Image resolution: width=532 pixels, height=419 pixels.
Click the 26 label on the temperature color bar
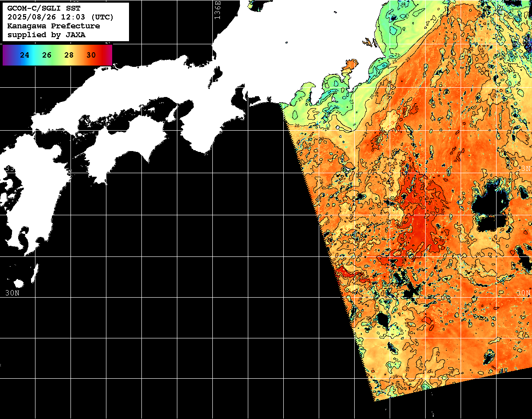pyautogui.click(x=47, y=55)
